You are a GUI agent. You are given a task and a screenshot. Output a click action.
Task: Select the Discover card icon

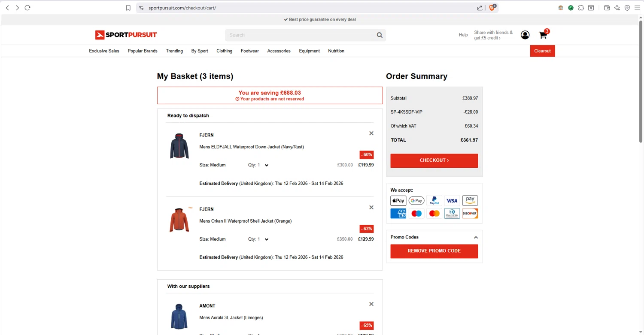pos(470,214)
